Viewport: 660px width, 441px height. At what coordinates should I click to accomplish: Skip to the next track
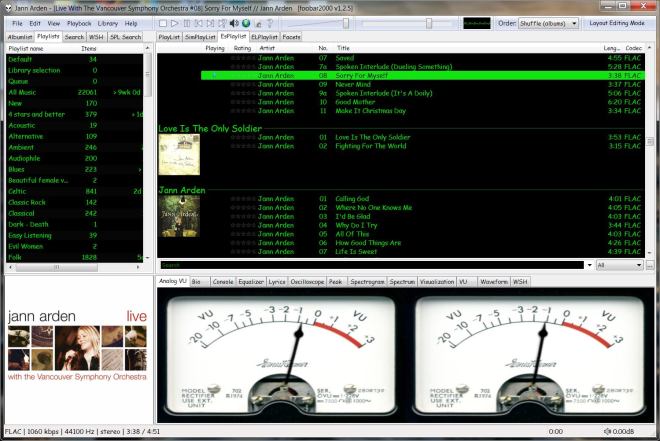pyautogui.click(x=210, y=22)
